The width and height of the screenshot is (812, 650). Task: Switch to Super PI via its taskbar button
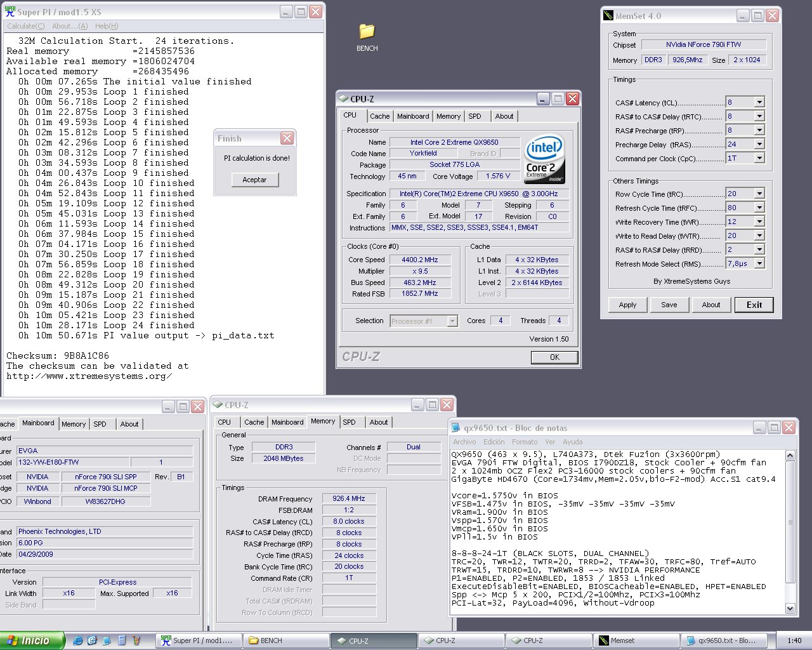pos(199,640)
